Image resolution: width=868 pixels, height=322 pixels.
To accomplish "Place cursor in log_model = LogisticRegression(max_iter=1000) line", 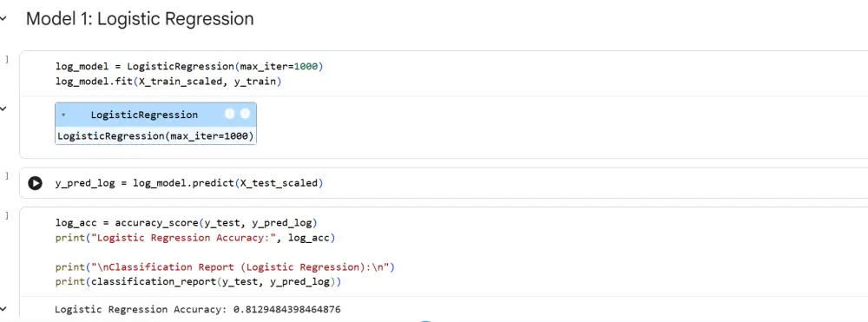I will (x=188, y=66).
